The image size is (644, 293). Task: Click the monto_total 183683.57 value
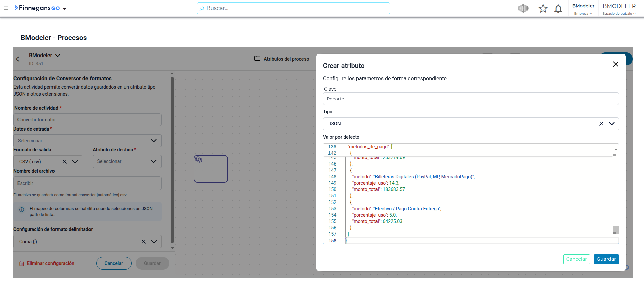(394, 189)
